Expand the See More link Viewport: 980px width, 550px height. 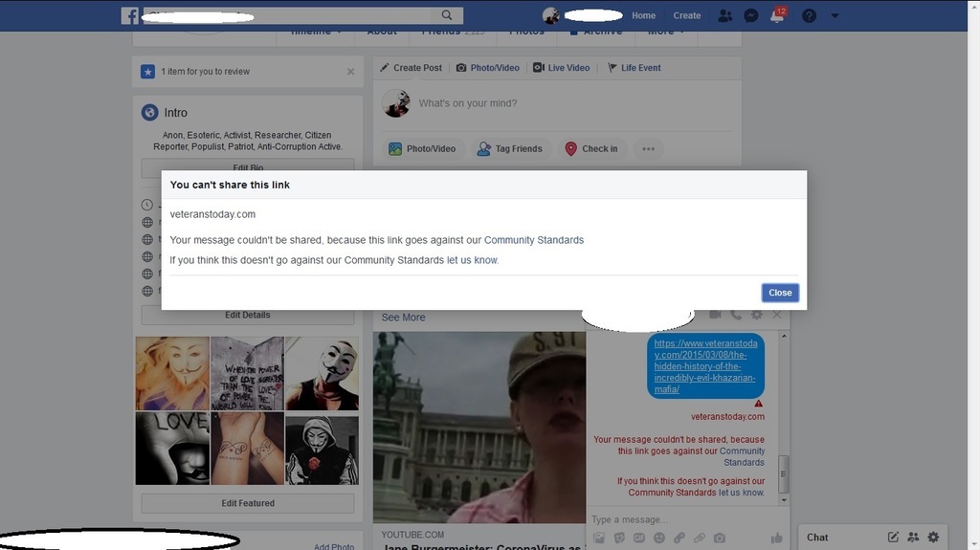point(403,318)
